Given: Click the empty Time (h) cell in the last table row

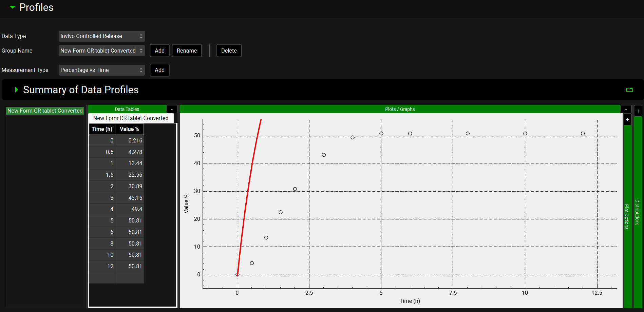Looking at the screenshot, I should tap(102, 278).
